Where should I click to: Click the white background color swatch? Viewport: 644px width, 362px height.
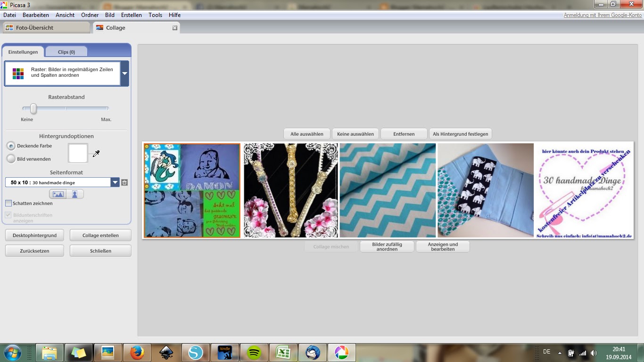coord(78,153)
